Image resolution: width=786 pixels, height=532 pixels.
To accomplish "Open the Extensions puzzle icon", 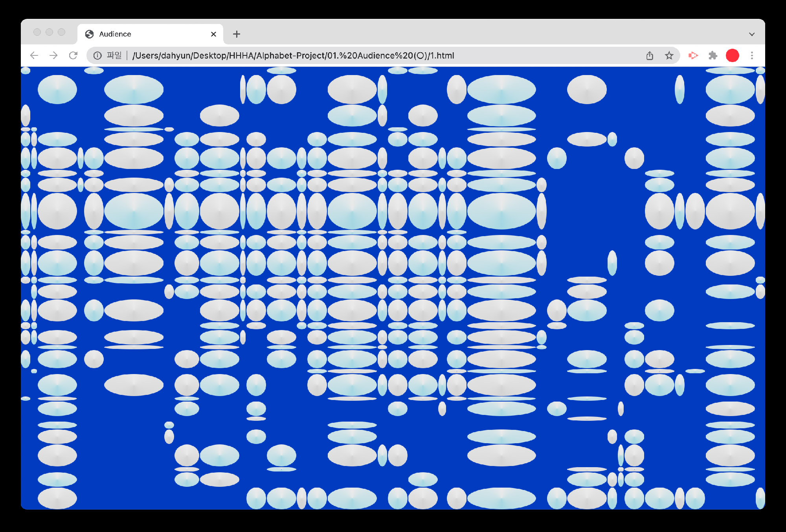I will 713,56.
